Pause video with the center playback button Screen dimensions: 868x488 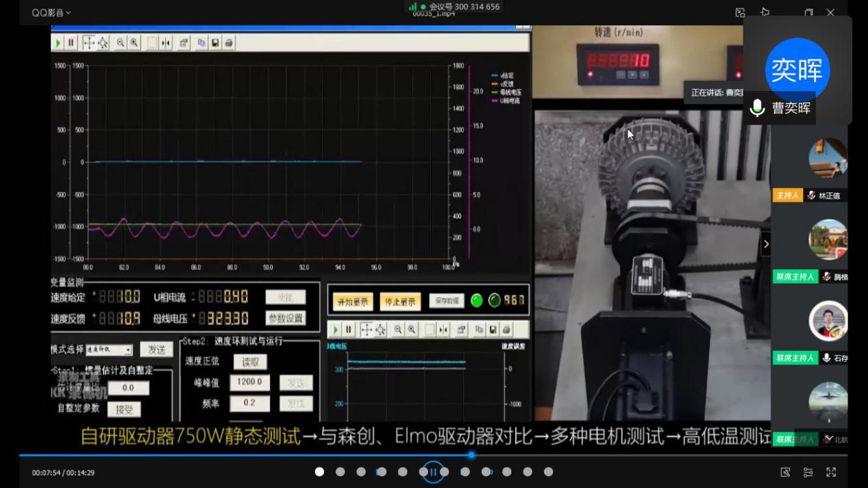(433, 472)
